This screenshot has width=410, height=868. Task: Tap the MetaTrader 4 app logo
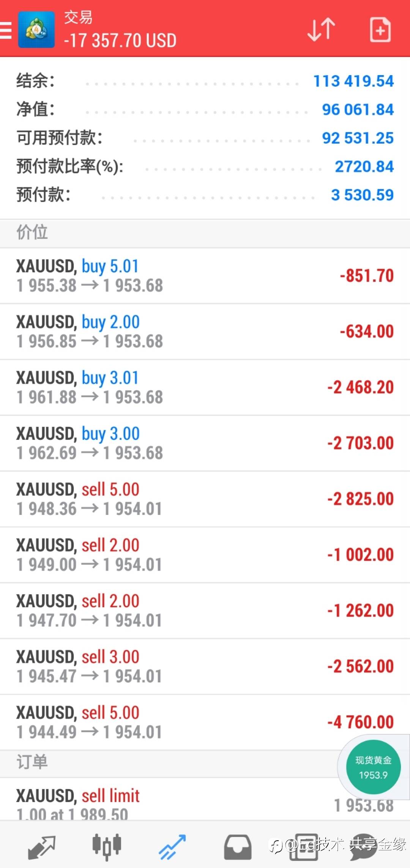[36, 30]
